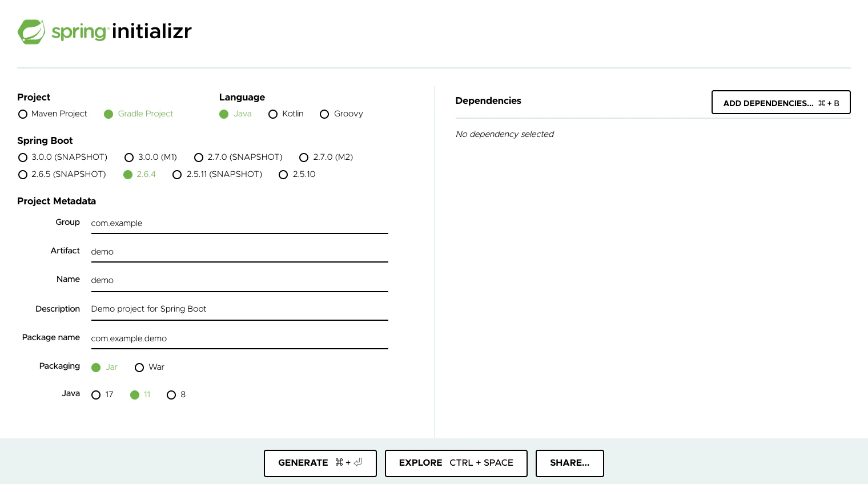Select Spring Boot 2.5.10 version
Viewport: 868px width, 484px height.
pos(297,174)
